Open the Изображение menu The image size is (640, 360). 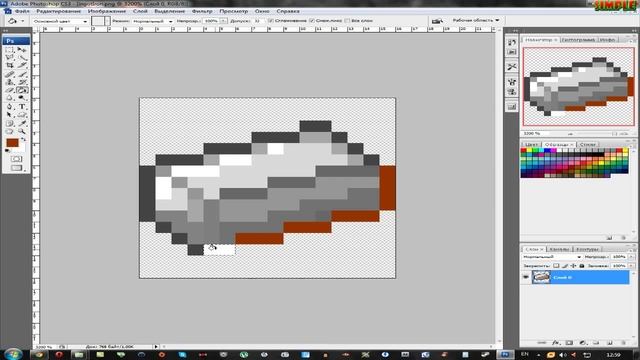pos(107,11)
